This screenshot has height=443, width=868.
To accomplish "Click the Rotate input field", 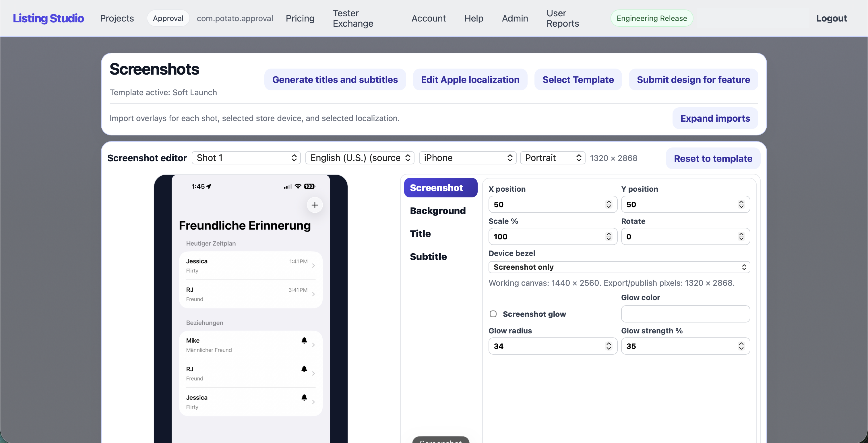I will point(685,236).
